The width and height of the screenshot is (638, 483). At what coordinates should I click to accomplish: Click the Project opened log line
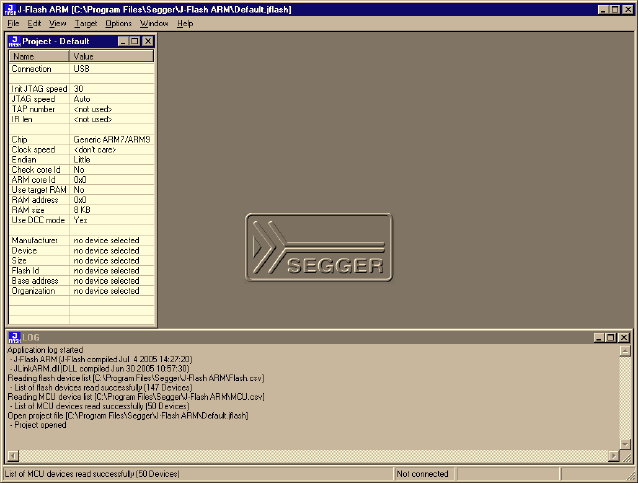coord(38,425)
